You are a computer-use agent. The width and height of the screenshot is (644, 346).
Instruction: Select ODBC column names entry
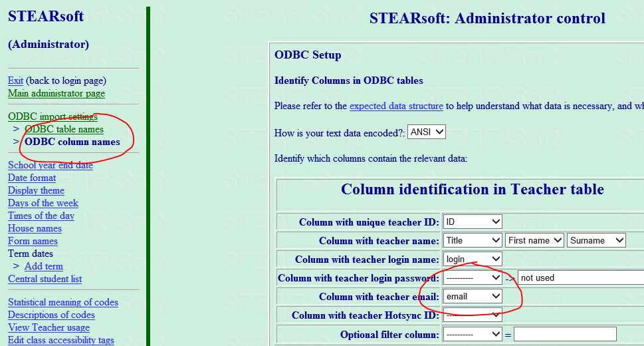[x=72, y=142]
